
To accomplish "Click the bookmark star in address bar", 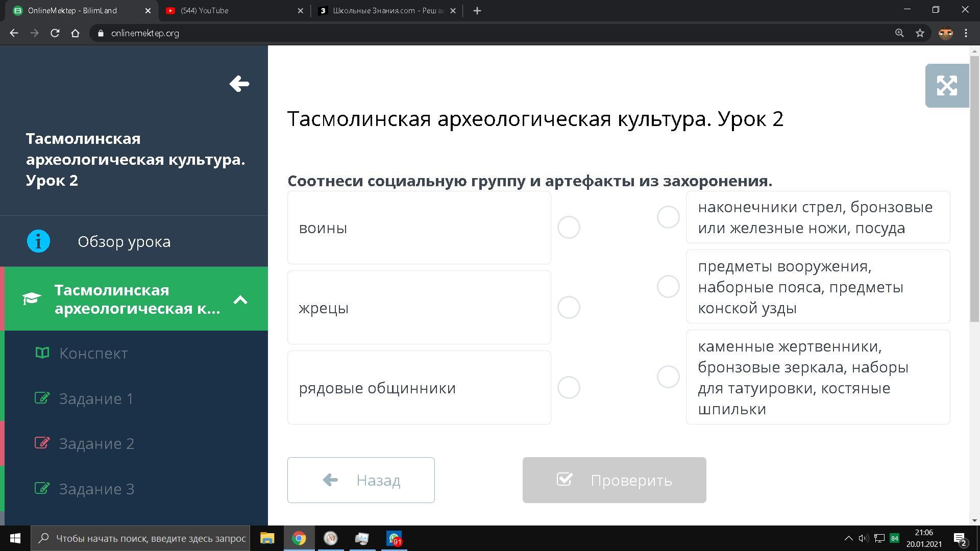I will 920,33.
